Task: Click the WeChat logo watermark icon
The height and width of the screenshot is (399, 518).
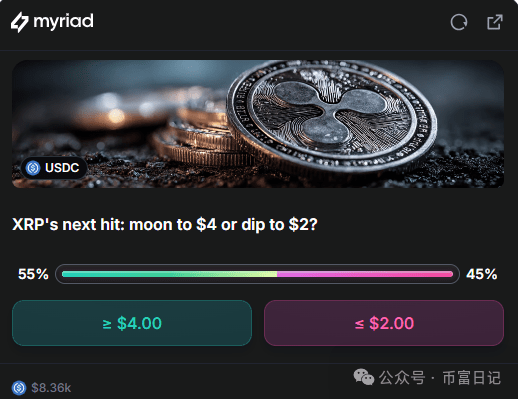Action: (364, 377)
